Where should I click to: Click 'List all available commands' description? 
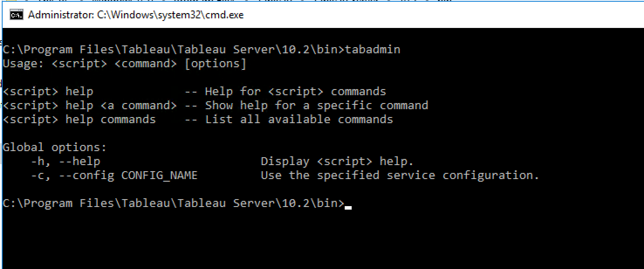pyautogui.click(x=299, y=120)
